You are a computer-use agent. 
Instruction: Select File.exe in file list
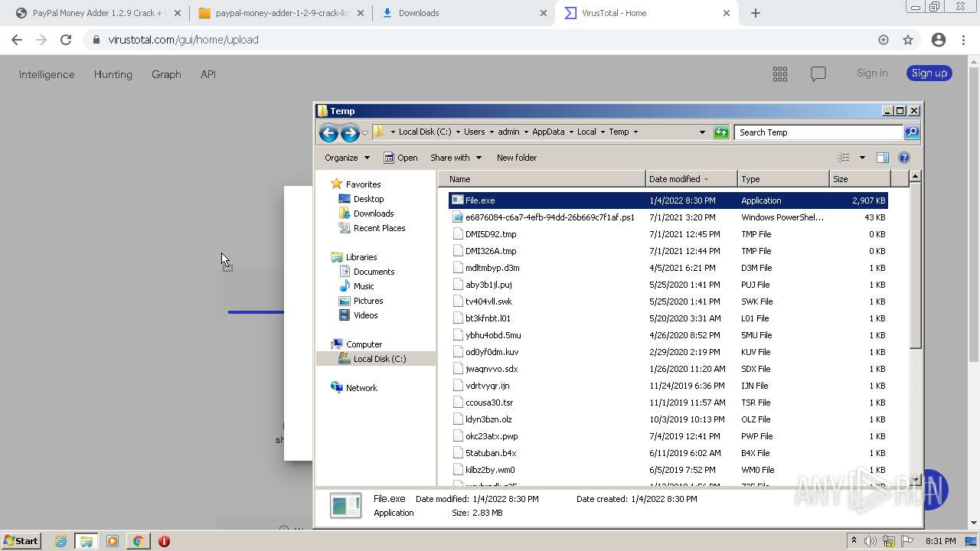[668, 201]
